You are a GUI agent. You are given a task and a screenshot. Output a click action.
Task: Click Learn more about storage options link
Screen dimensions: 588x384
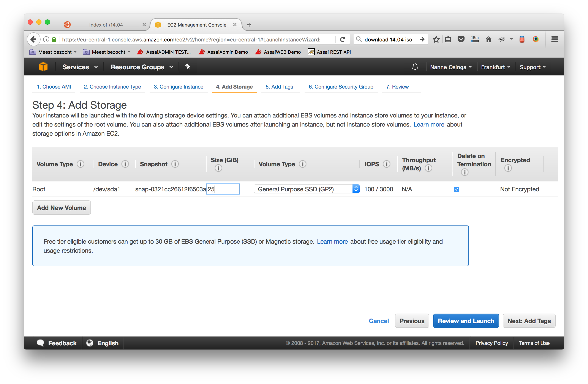point(429,125)
